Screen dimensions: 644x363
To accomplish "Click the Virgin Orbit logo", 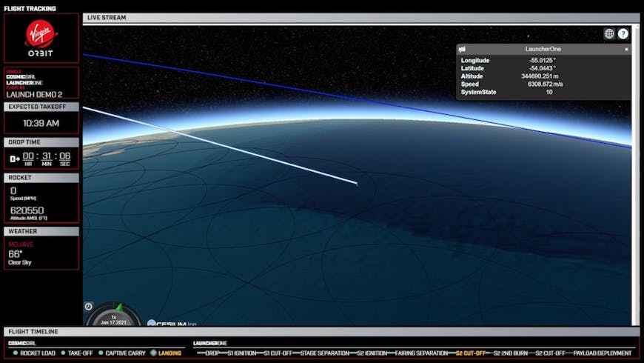I will coord(41,39).
